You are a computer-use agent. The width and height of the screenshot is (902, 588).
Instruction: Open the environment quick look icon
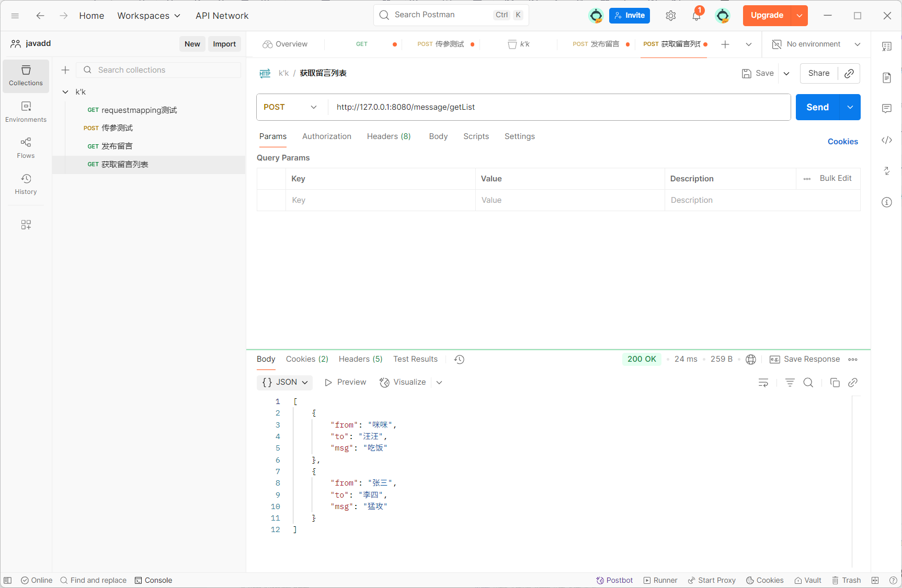click(x=887, y=47)
